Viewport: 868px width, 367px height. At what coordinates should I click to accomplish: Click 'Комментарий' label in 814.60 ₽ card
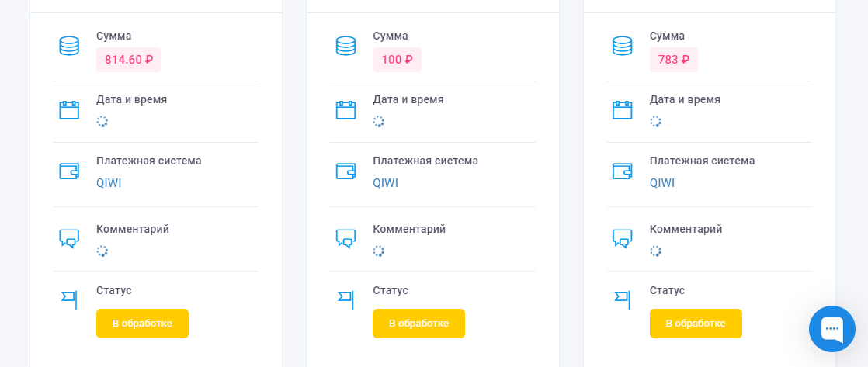(x=133, y=229)
